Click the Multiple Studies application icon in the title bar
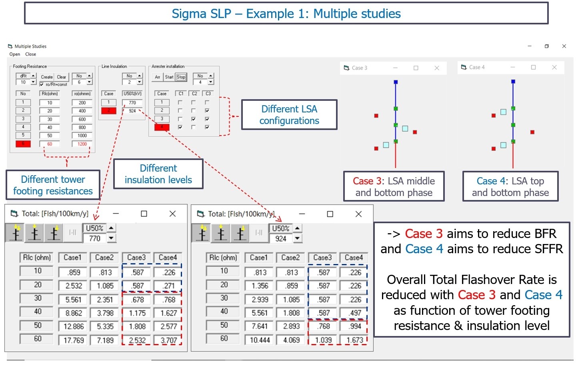The image size is (576, 392). 11,46
